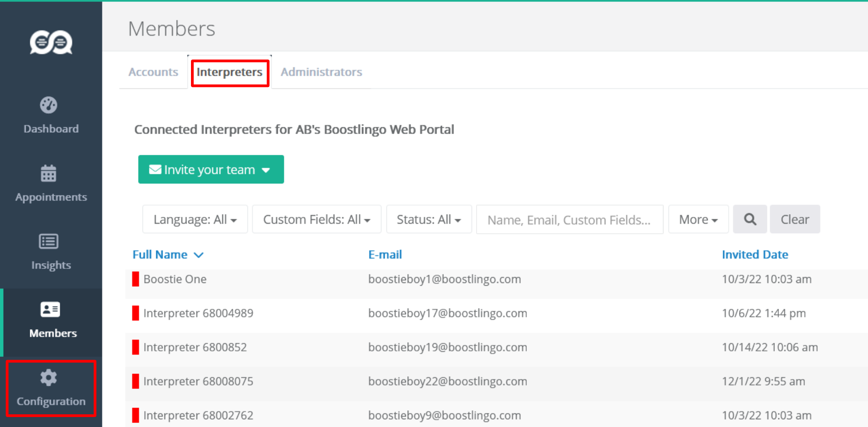
Task: Click the Clear filters button
Action: tap(795, 219)
